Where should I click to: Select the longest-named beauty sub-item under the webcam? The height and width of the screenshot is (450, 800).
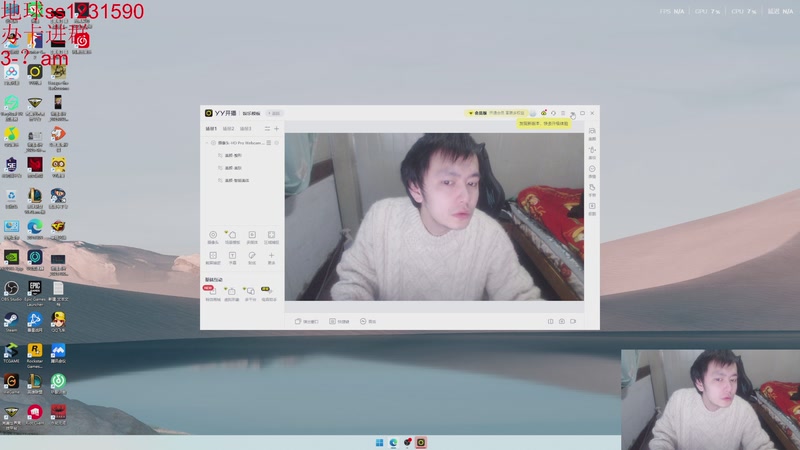click(x=234, y=181)
